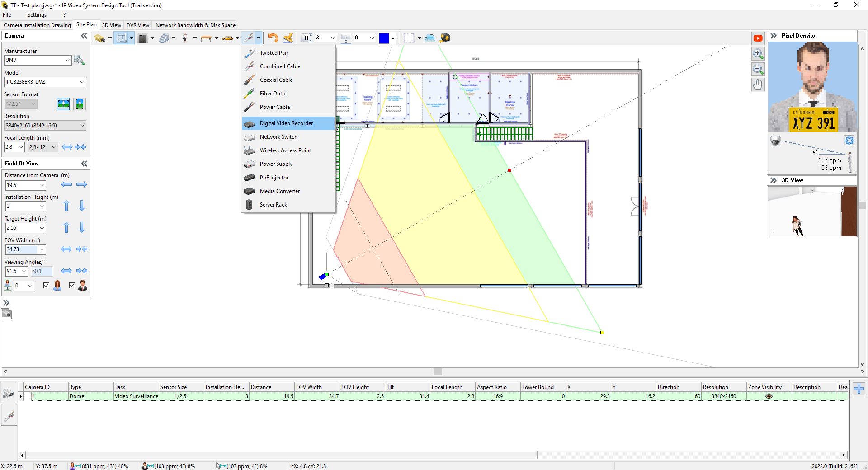Screen dimensions: 868x470
Task: Collapse the Field Of View panel
Action: point(84,164)
